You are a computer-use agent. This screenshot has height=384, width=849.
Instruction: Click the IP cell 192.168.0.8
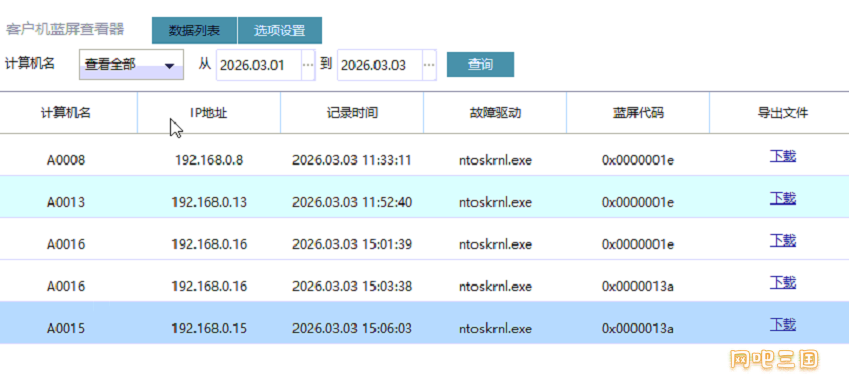(x=209, y=160)
